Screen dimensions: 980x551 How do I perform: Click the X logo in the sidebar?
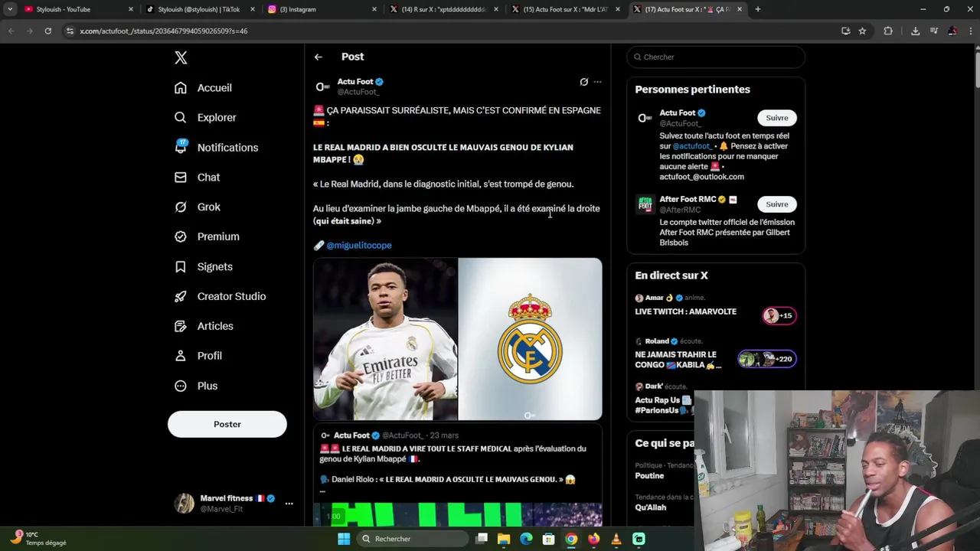181,57
